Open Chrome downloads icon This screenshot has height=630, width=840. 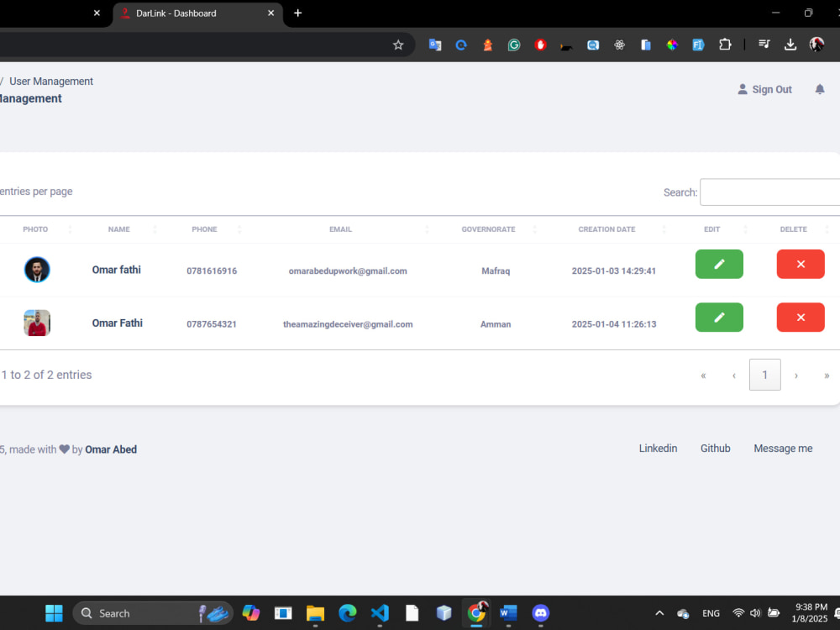pyautogui.click(x=790, y=45)
